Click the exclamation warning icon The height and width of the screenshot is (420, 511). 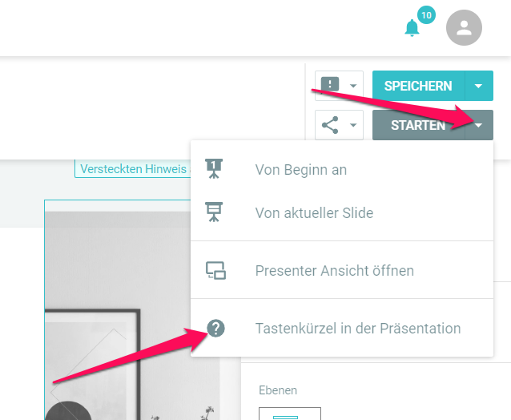(x=330, y=85)
